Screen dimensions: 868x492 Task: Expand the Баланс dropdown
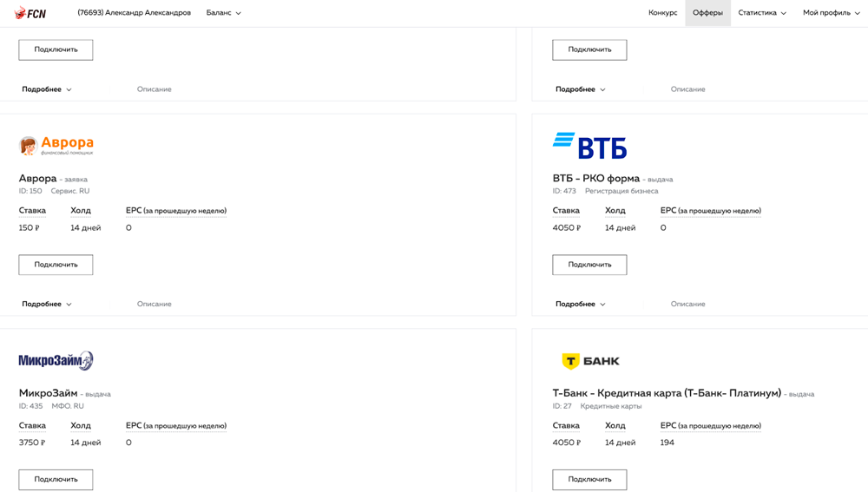point(224,13)
